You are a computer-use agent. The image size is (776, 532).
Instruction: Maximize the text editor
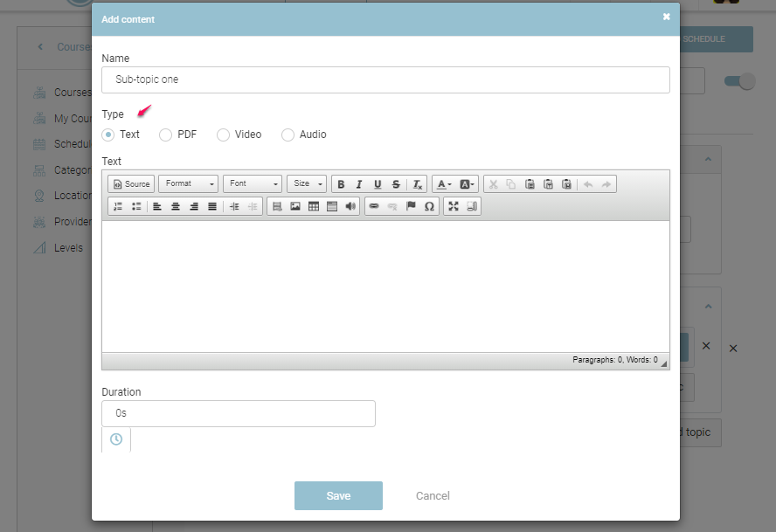coord(454,207)
